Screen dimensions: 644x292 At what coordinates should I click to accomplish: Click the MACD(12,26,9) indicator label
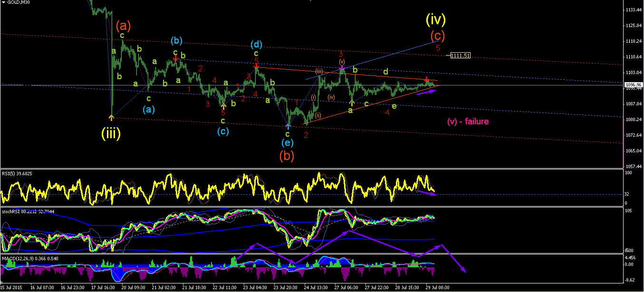tap(29, 258)
